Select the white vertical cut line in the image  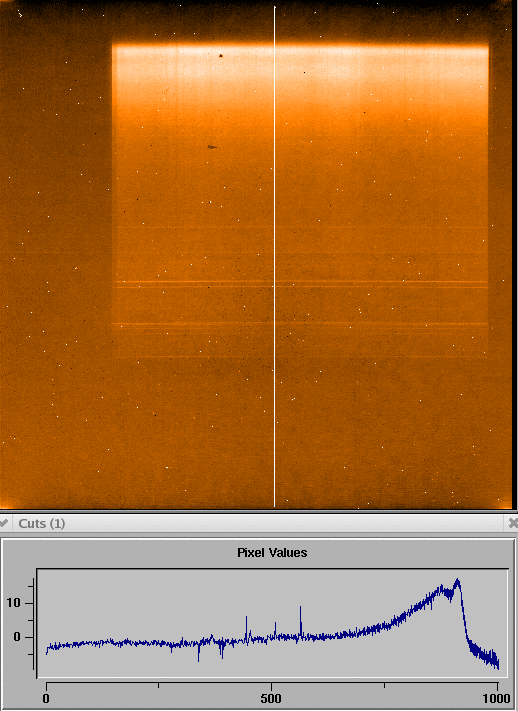tap(274, 257)
